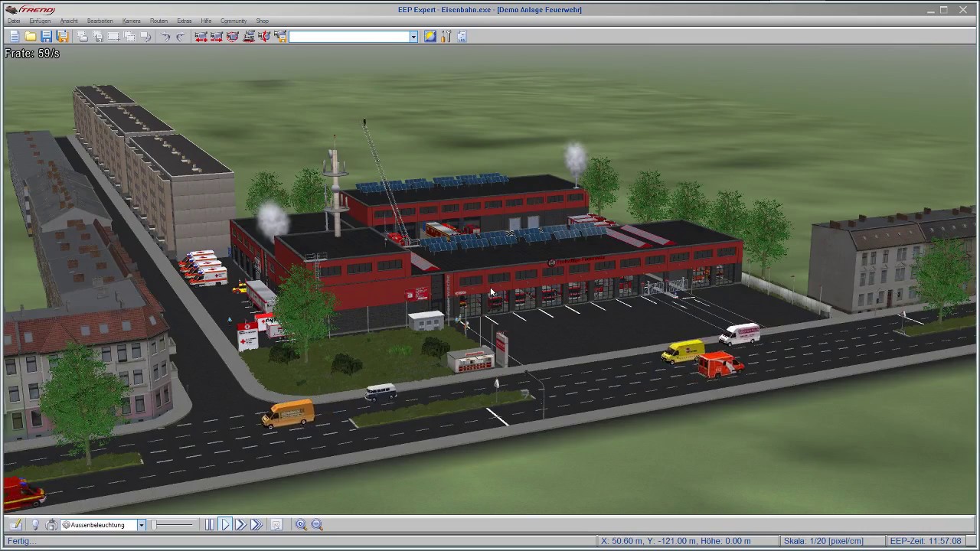
Task: Open the Bearbeiten menu
Action: point(100,21)
